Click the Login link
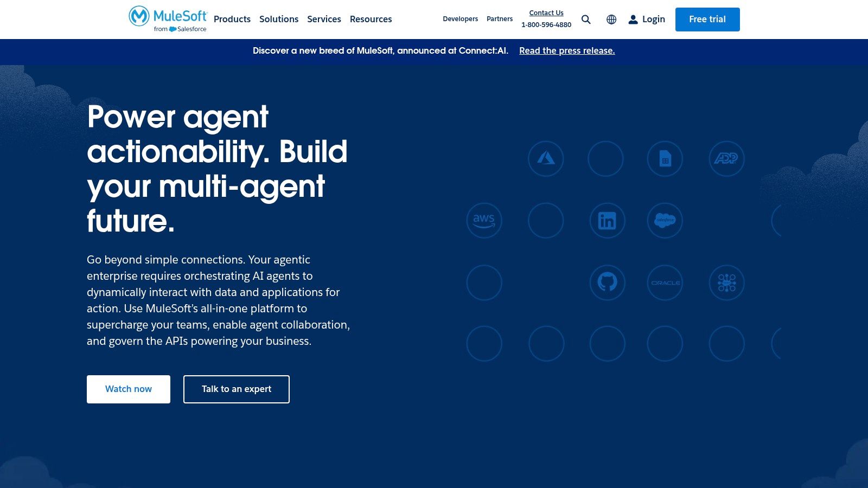The height and width of the screenshot is (488, 868). pos(647,20)
